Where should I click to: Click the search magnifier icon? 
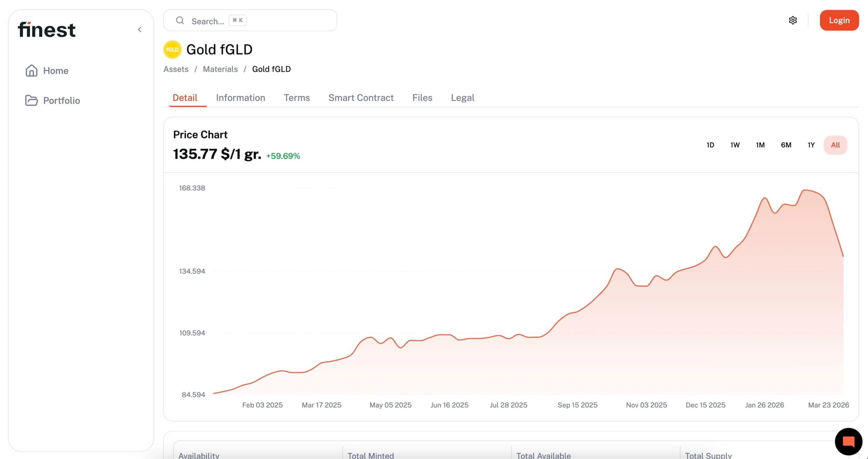pos(180,20)
